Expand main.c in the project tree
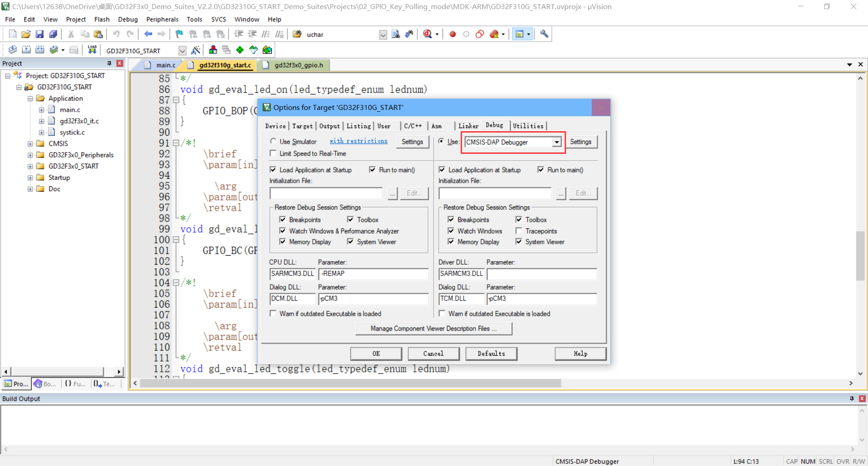Viewport: 868px width, 466px height. [x=41, y=109]
